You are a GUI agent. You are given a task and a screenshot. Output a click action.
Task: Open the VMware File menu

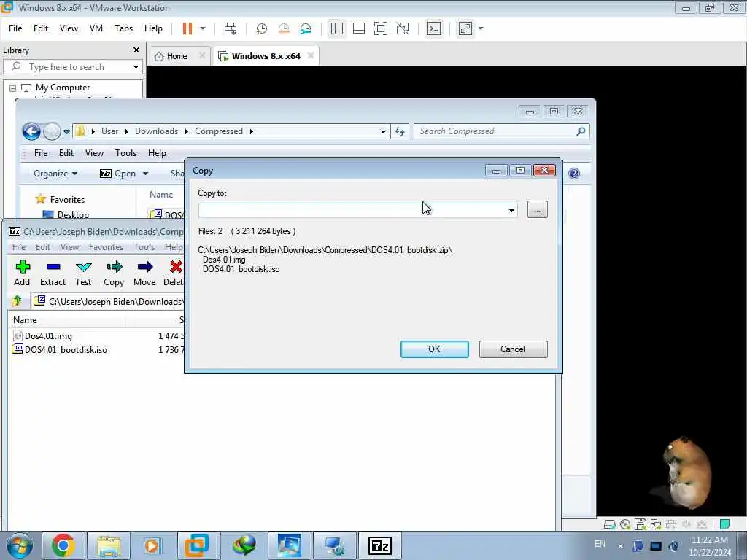coord(15,28)
